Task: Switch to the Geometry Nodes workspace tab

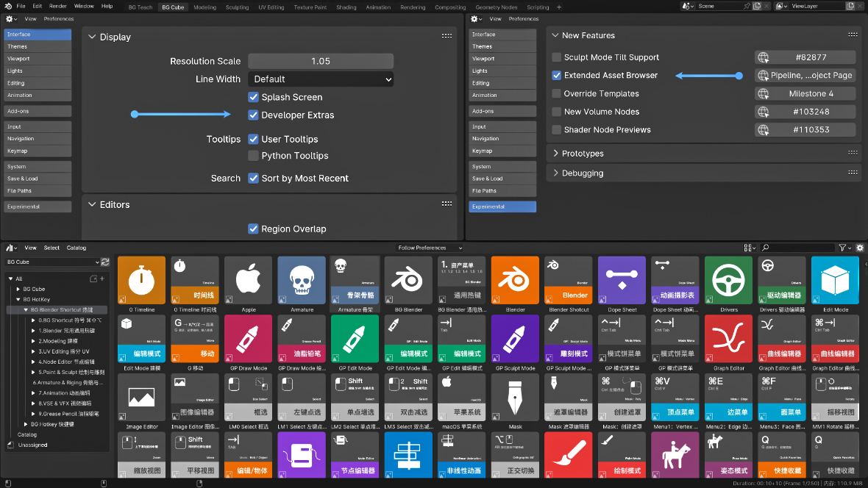Action: pos(496,7)
